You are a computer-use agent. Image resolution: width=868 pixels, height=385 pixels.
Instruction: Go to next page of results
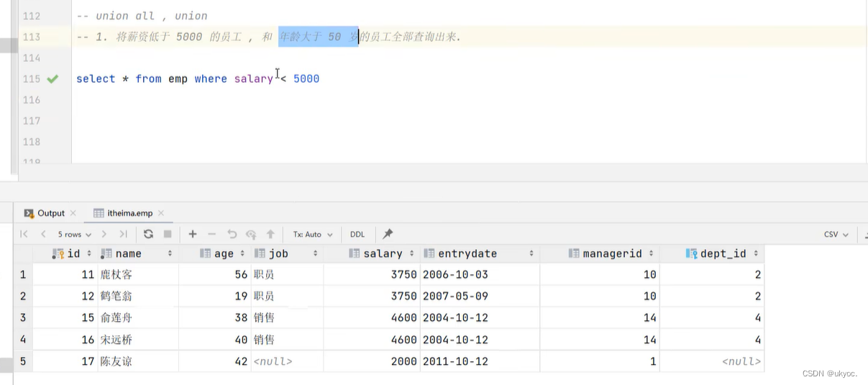(x=104, y=234)
